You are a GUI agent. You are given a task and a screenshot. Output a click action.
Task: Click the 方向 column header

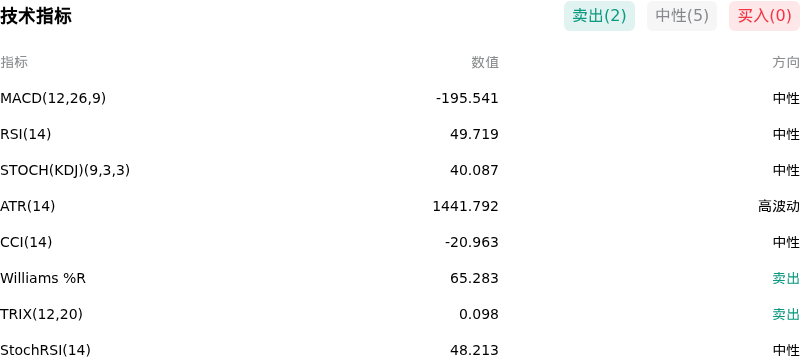coord(786,62)
